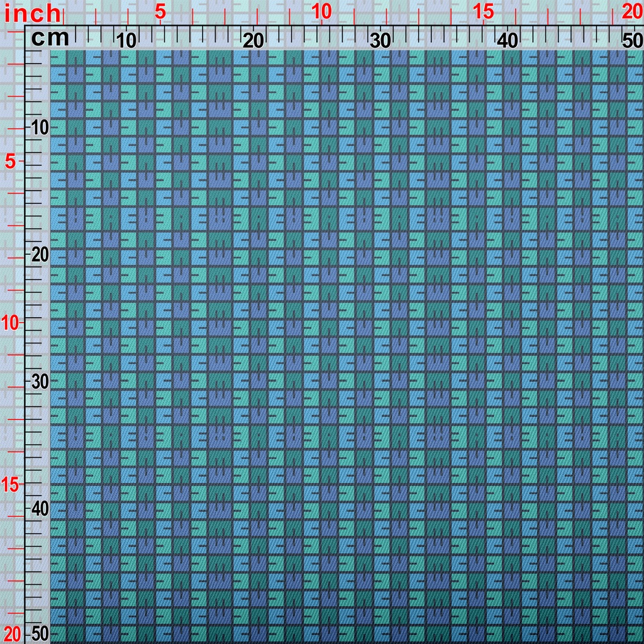Click the black 30 on horizontal cm ruler

click(380, 41)
